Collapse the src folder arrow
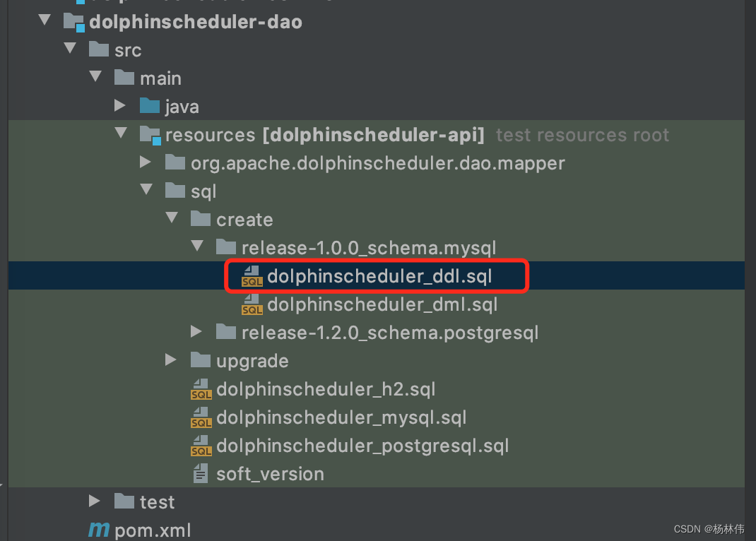 (71, 48)
